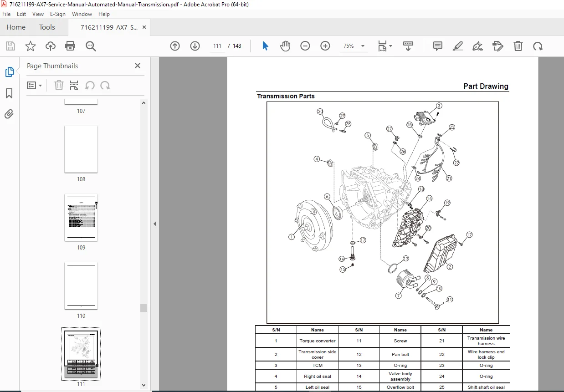The image size is (564, 392).
Task: Click the 'Part Drawing' heading
Action: pos(486,86)
